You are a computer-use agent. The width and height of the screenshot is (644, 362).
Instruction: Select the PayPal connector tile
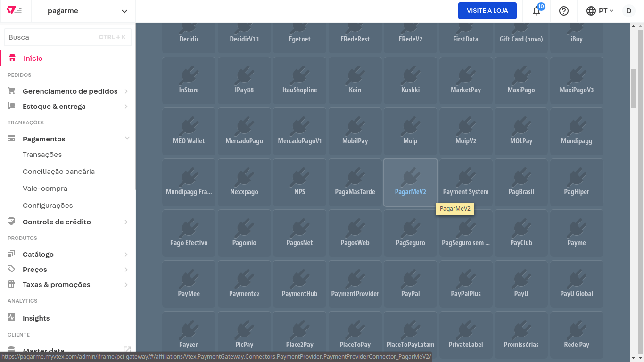410,284
